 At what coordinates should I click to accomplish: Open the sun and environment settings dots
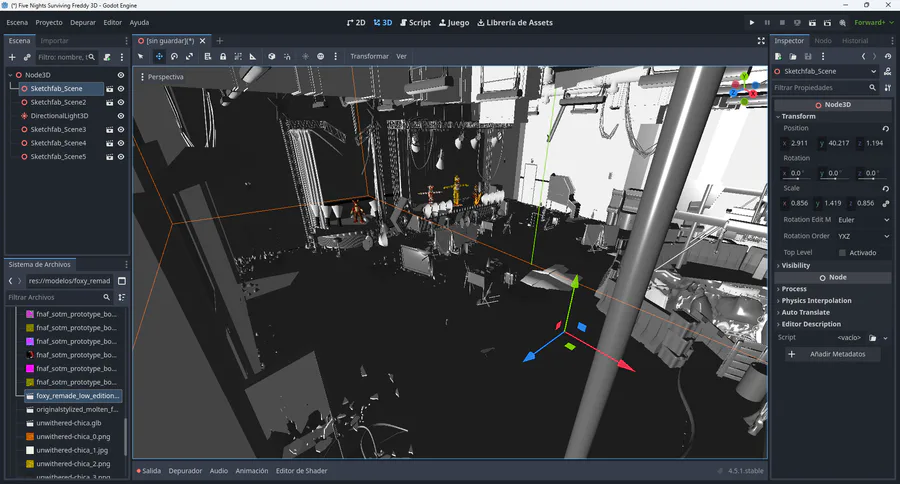[336, 56]
